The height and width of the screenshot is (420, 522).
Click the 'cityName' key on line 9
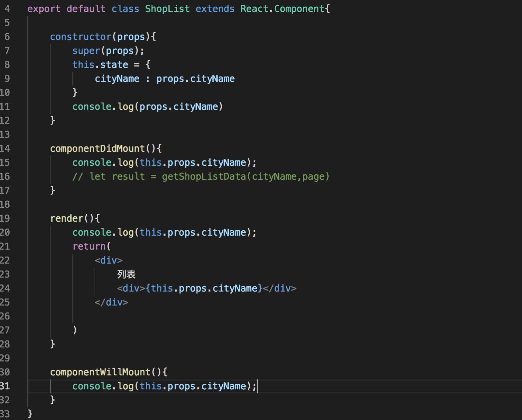pos(117,79)
